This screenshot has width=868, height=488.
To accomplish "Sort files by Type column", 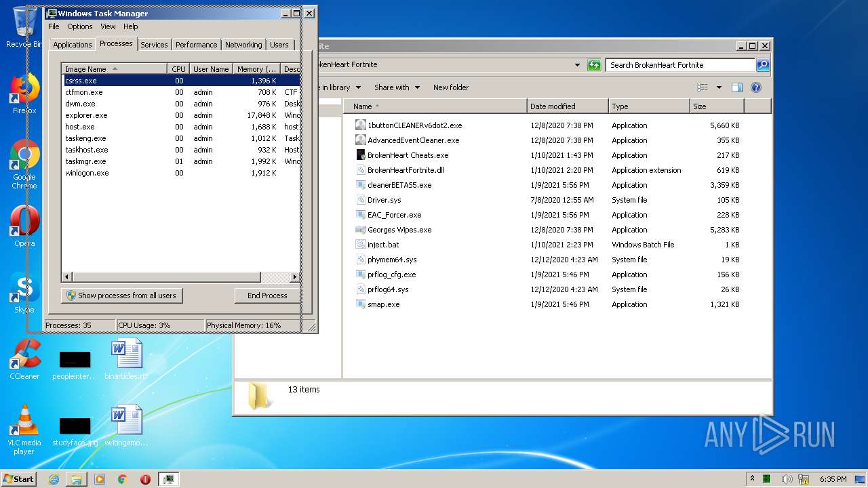I will pos(649,106).
